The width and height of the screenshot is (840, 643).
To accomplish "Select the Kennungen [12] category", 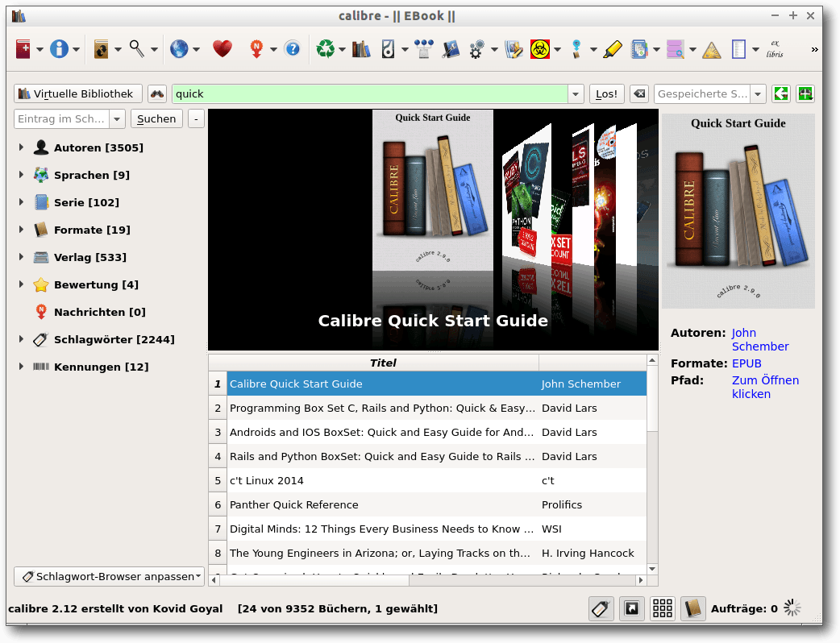I will tap(102, 367).
